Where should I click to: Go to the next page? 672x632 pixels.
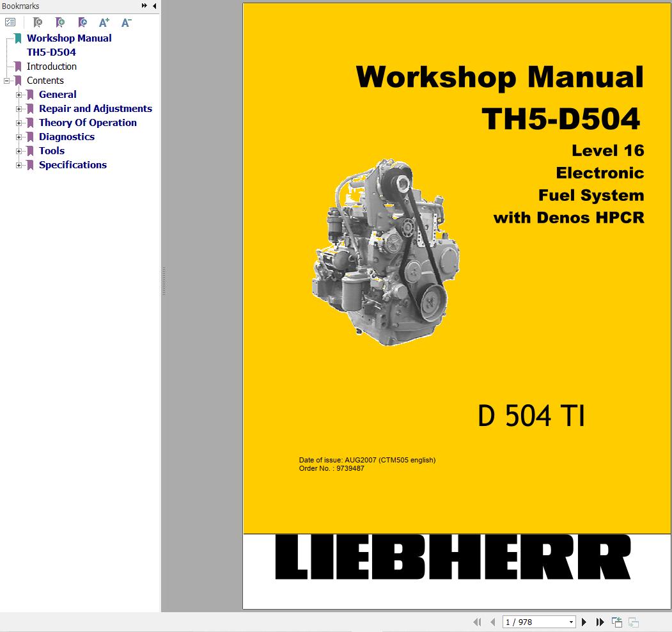coord(584,622)
